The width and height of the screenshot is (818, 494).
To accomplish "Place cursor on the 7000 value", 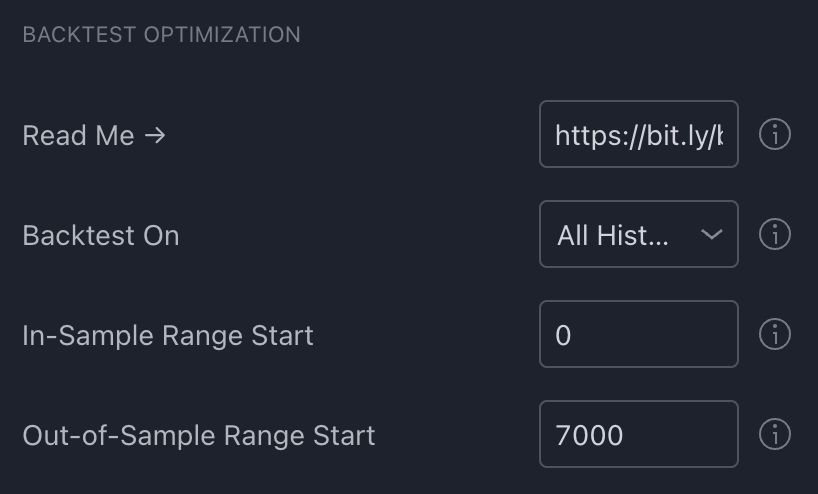I will point(589,436).
